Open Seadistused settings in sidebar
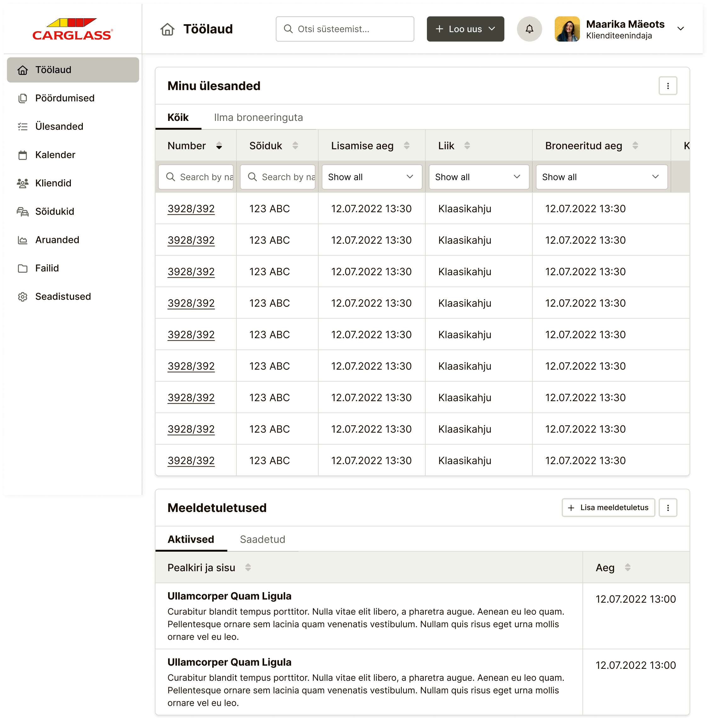The width and height of the screenshot is (709, 728). pos(63,296)
